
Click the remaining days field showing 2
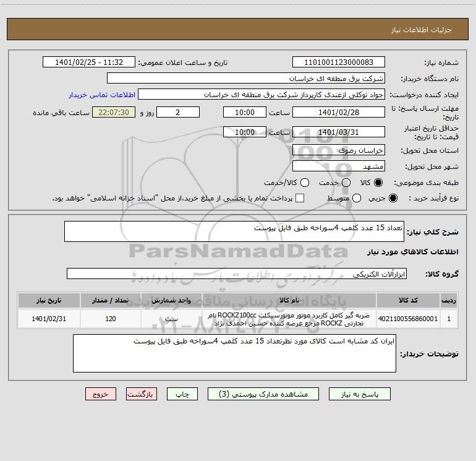coord(178,112)
